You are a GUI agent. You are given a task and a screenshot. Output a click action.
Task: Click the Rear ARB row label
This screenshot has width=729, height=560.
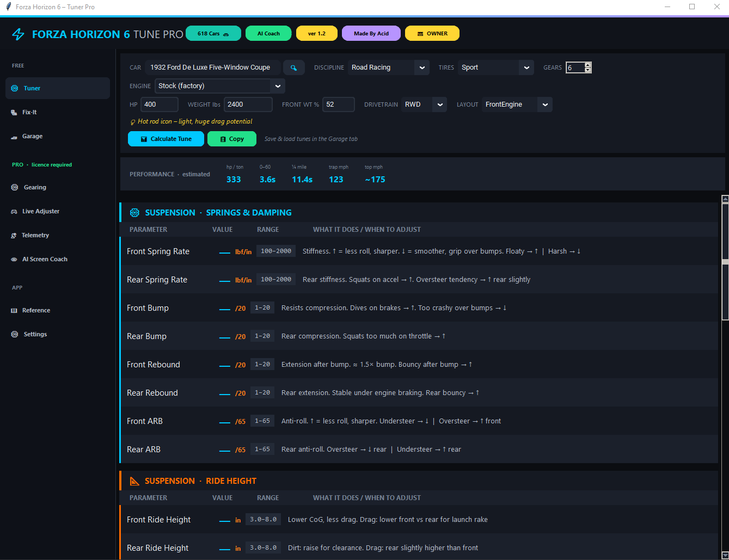144,450
